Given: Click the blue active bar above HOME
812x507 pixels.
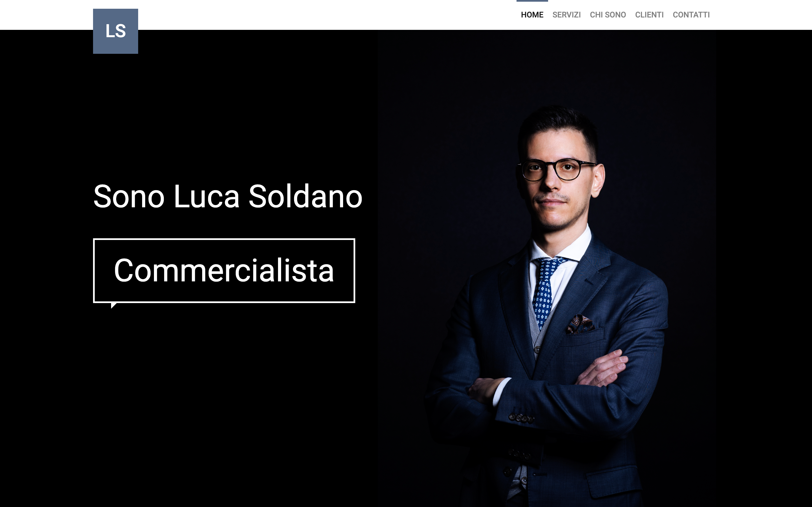Looking at the screenshot, I should (x=532, y=1).
